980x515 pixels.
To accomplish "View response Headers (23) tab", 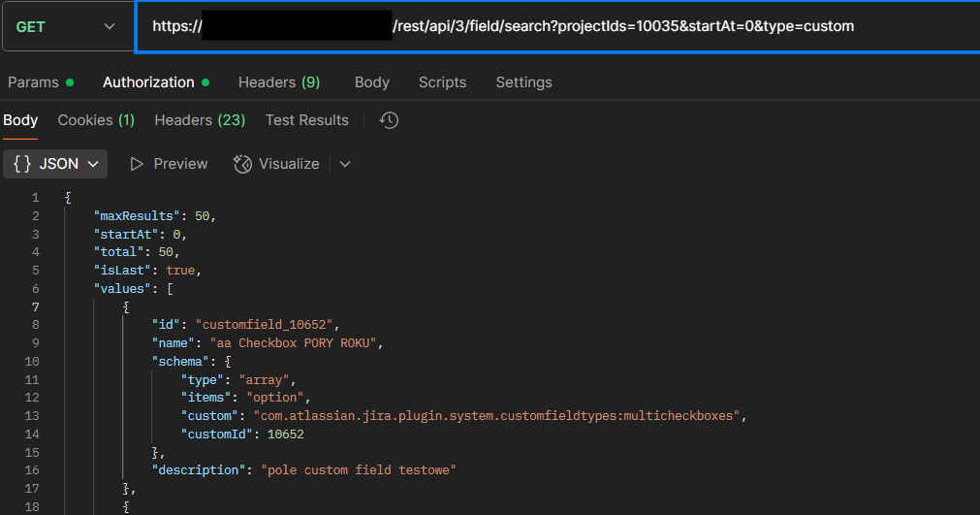I will (200, 120).
